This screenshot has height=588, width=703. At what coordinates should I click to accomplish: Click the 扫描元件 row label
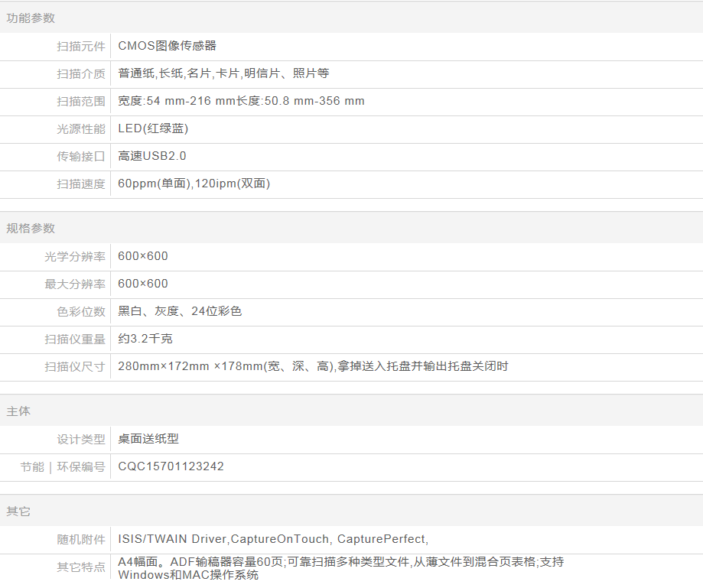(x=80, y=46)
